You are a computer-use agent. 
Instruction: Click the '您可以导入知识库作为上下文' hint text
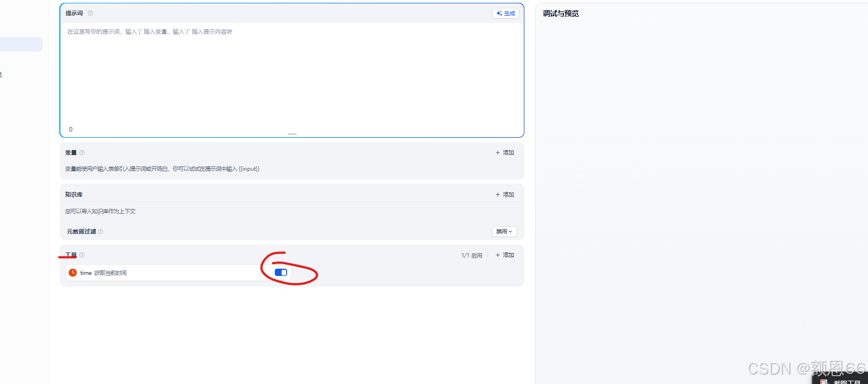pyautogui.click(x=100, y=212)
